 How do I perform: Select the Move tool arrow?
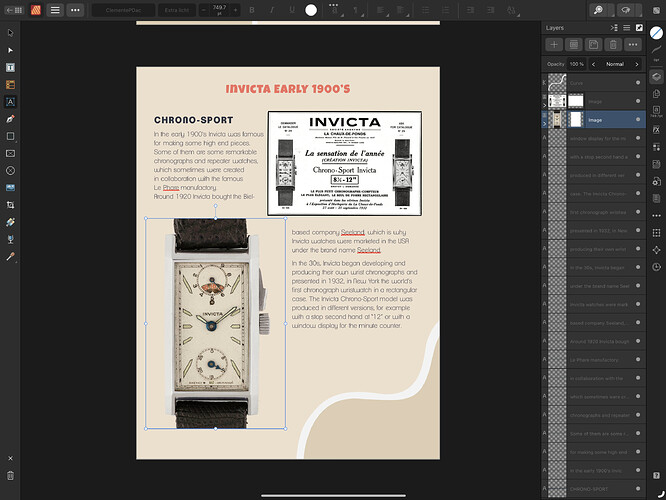point(11,33)
